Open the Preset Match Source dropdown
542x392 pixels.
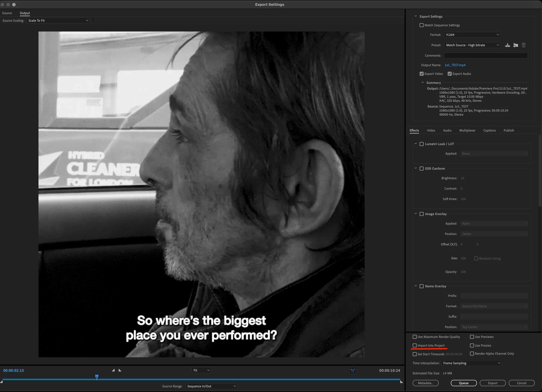click(x=472, y=45)
